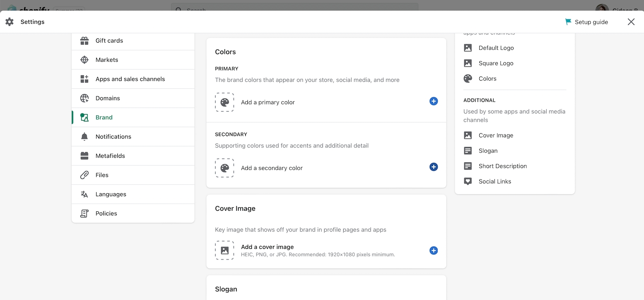Open Metafields settings

110,156
